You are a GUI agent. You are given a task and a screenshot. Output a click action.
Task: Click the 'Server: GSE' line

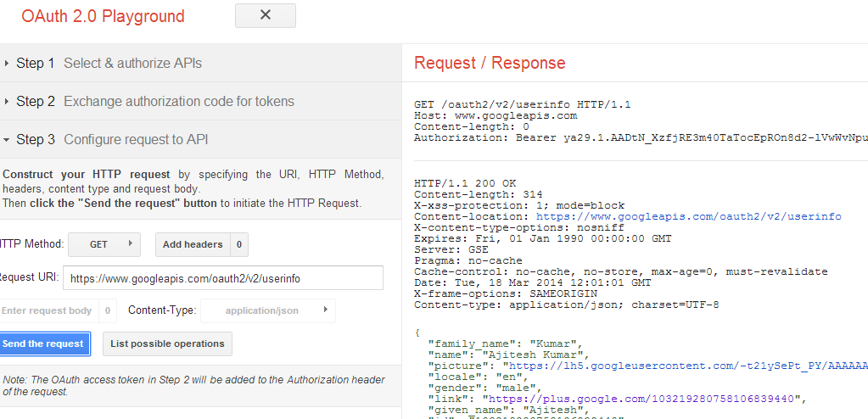[x=451, y=249]
